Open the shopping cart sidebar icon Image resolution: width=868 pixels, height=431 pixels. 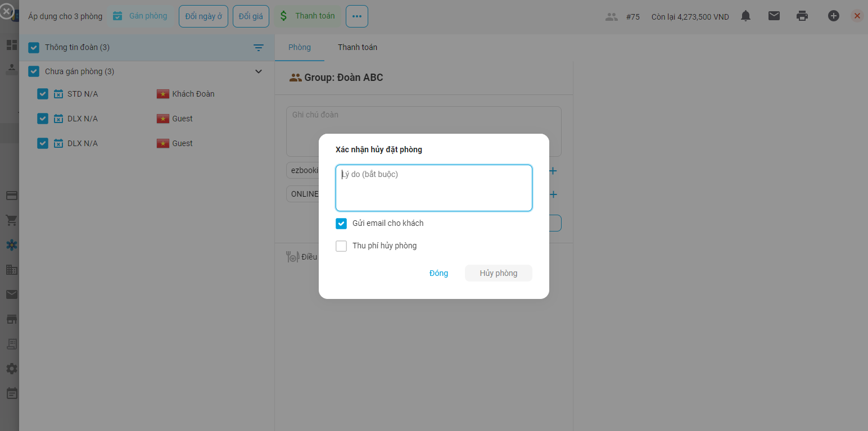[x=11, y=220]
